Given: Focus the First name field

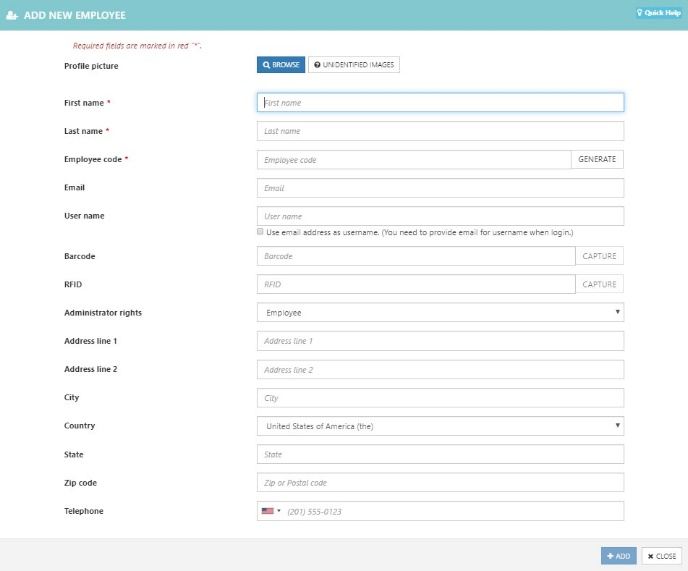Looking at the screenshot, I should pos(440,102).
